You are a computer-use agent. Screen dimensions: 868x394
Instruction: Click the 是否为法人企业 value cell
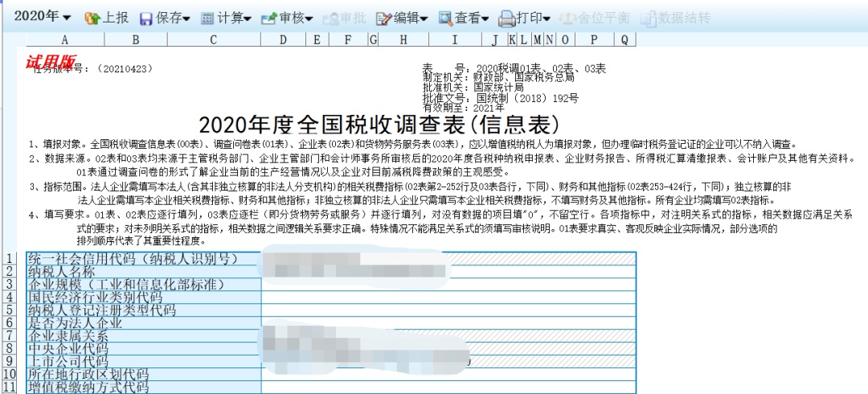click(x=448, y=323)
